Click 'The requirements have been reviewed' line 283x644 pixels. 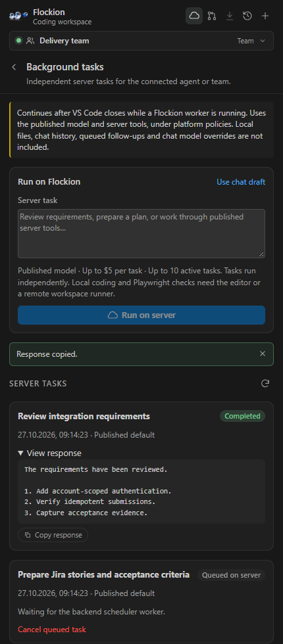tap(96, 469)
